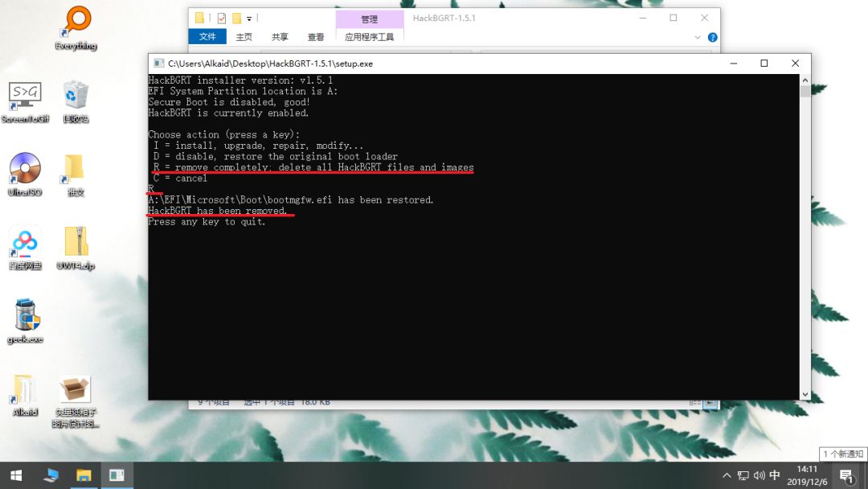Open the 共享 ribbon tab

click(x=280, y=36)
